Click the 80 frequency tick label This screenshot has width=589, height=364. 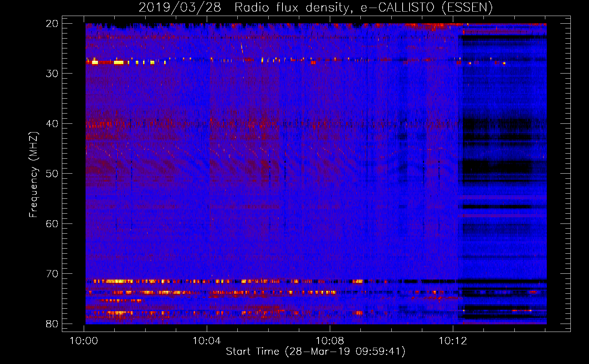pyautogui.click(x=52, y=324)
